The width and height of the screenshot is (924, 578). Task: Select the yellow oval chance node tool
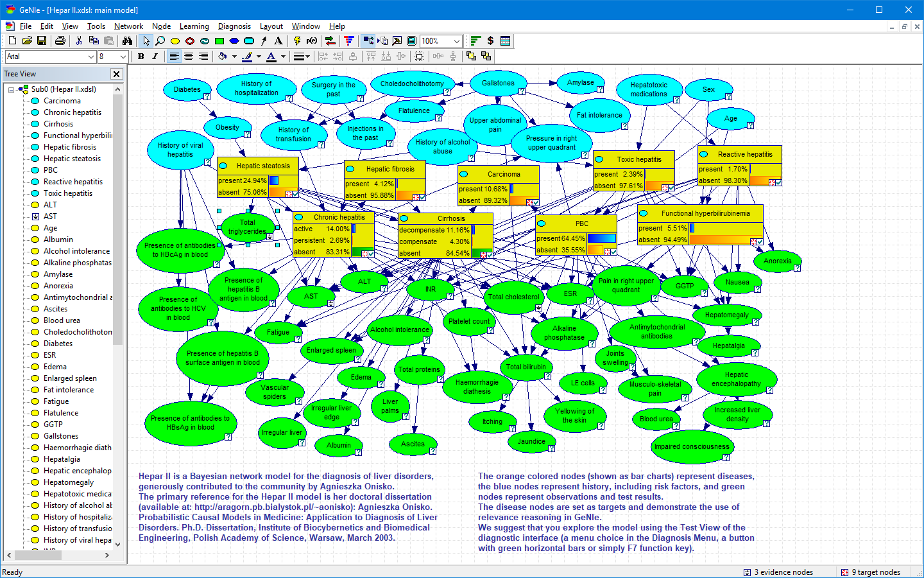click(175, 40)
